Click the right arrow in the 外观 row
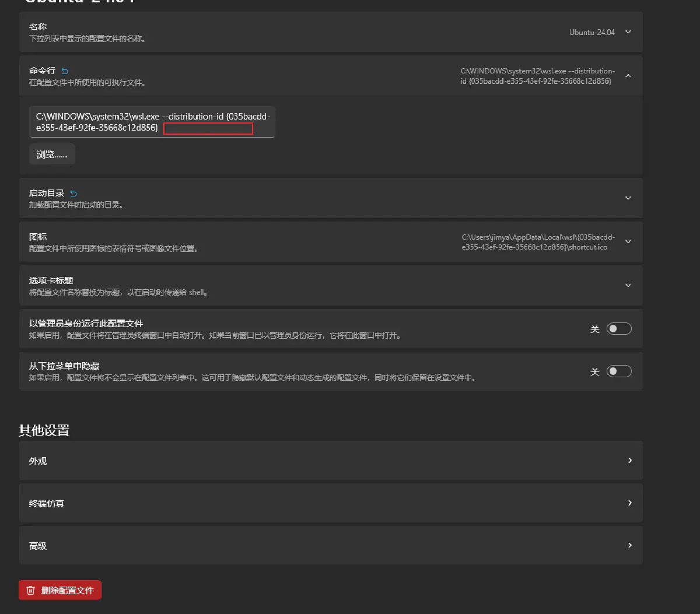 coord(629,460)
